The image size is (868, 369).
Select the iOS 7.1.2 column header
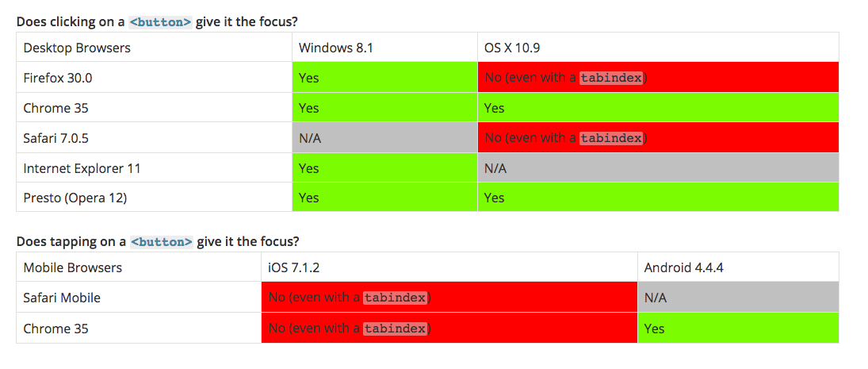click(449, 267)
